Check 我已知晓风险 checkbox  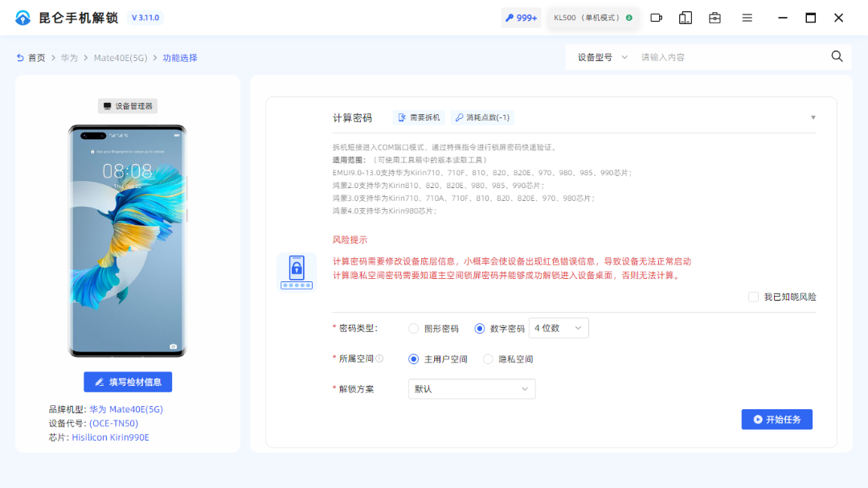pos(753,297)
